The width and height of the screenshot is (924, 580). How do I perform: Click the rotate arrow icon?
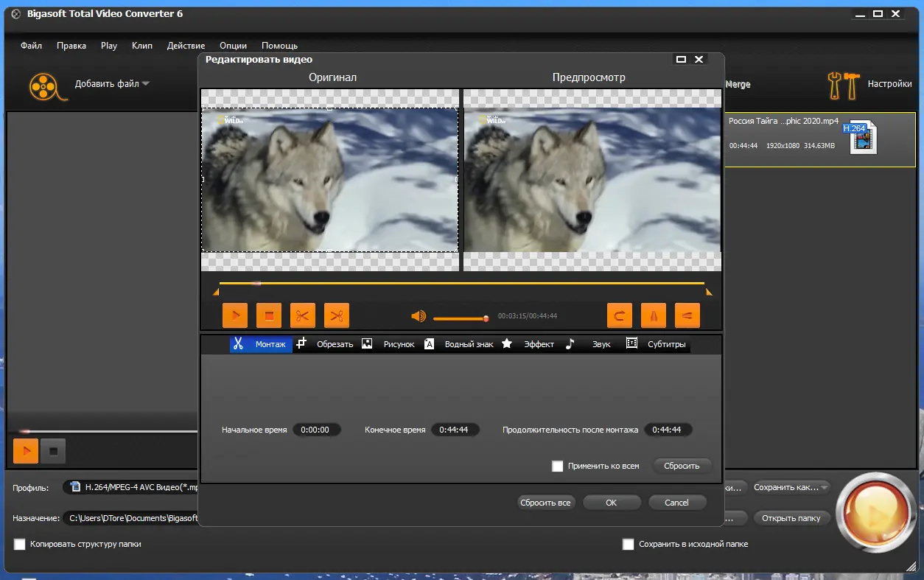[x=620, y=315]
